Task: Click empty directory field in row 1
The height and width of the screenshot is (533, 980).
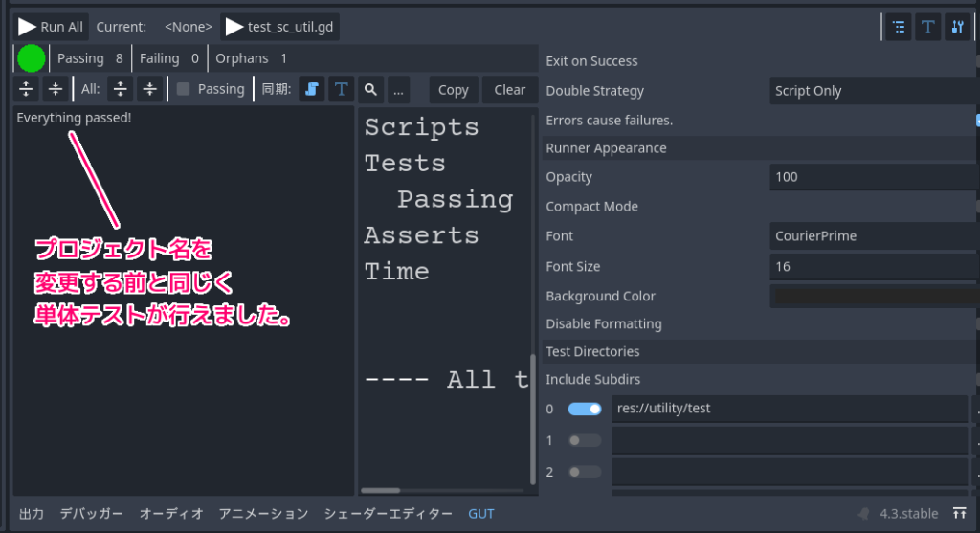Action: 790,440
